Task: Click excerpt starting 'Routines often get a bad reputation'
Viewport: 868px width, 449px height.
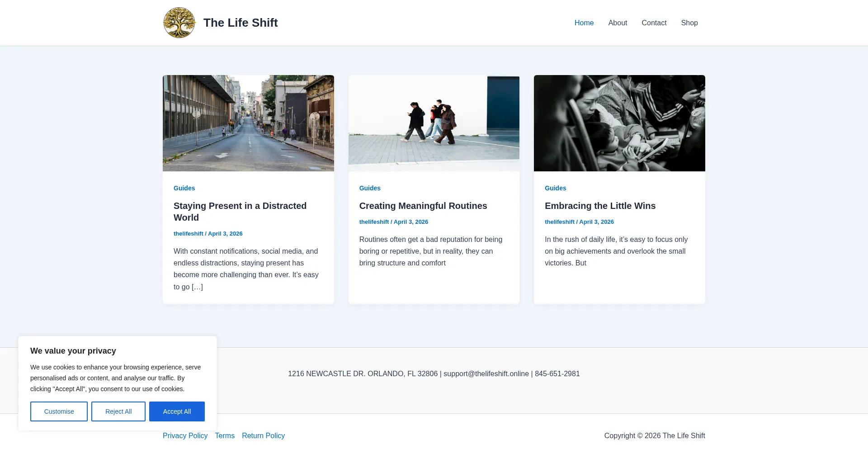Action: (431, 251)
